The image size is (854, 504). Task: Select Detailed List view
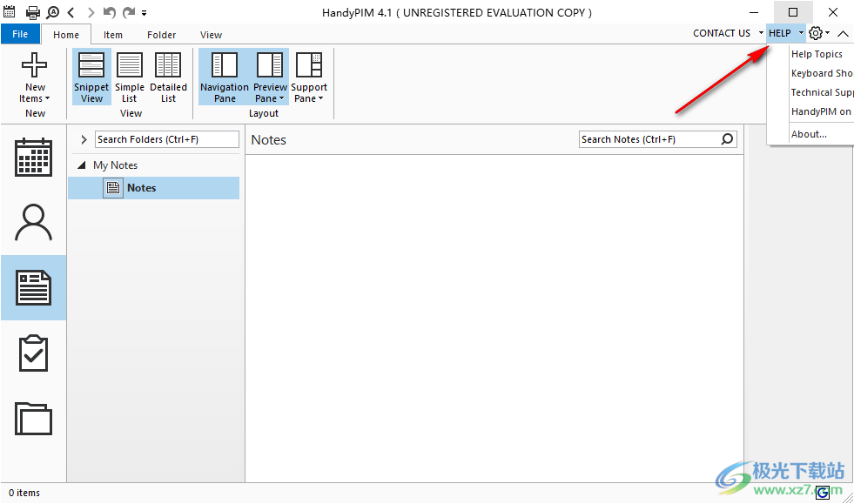168,77
